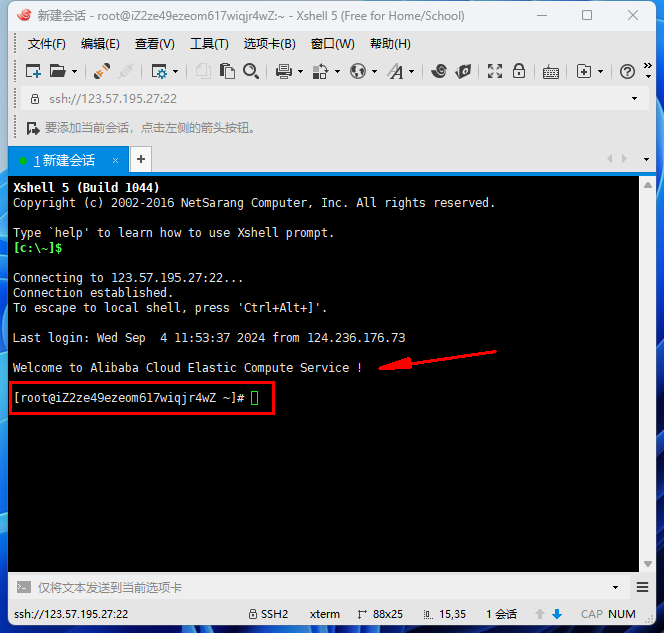Launch the Xftp icon

tap(463, 71)
